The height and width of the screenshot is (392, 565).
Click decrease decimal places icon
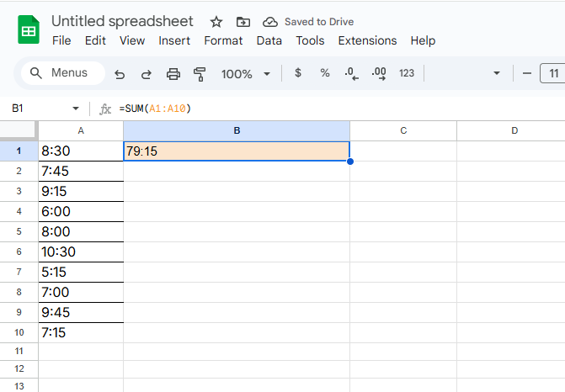(x=351, y=74)
